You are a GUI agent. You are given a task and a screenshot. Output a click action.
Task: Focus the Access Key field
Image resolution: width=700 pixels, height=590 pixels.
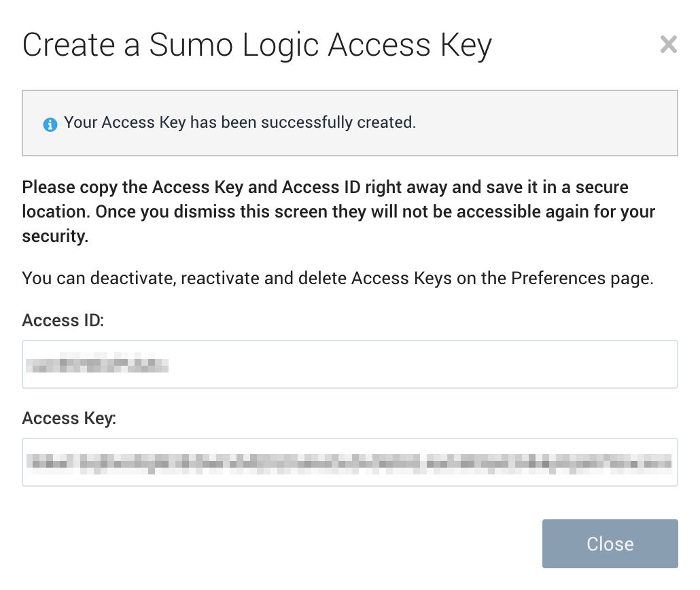pyautogui.click(x=349, y=462)
